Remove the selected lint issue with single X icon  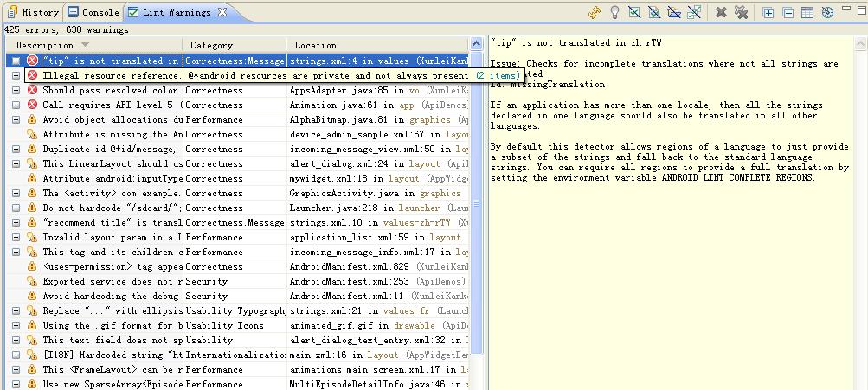[x=721, y=12]
